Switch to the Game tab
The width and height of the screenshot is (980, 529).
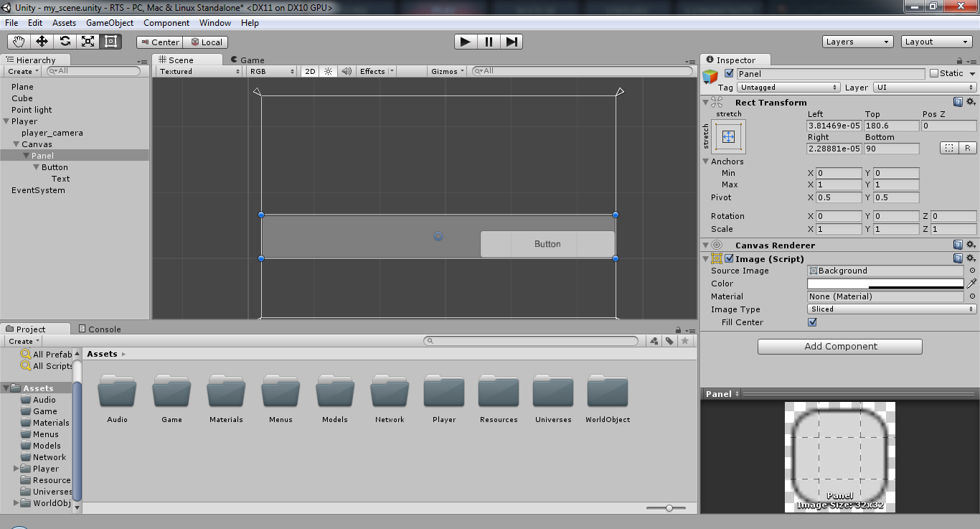click(x=248, y=60)
